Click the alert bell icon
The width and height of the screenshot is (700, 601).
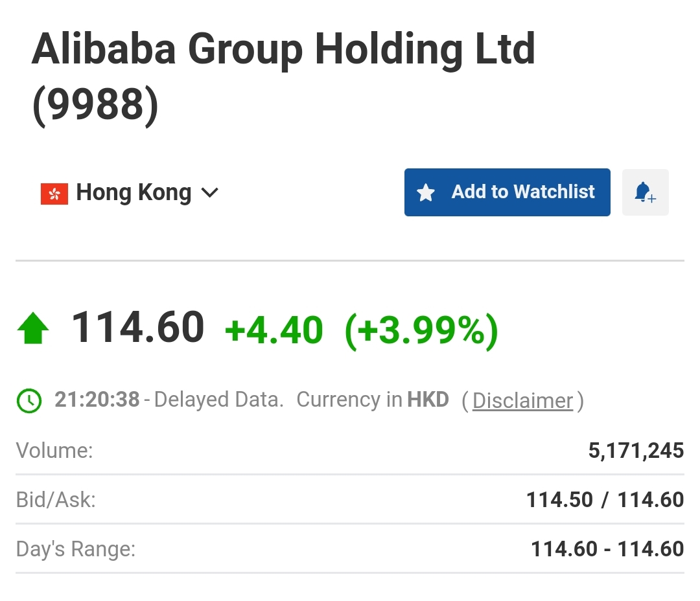click(x=645, y=192)
